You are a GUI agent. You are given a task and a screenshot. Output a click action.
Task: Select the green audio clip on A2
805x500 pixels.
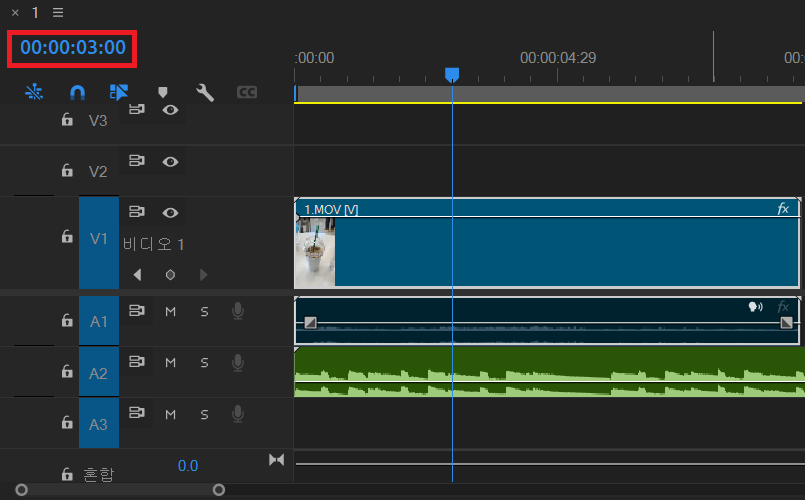[549, 372]
